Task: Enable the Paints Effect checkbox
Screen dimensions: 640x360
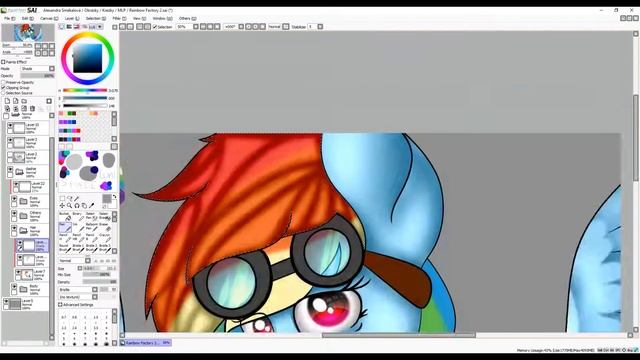Action: tap(3, 62)
